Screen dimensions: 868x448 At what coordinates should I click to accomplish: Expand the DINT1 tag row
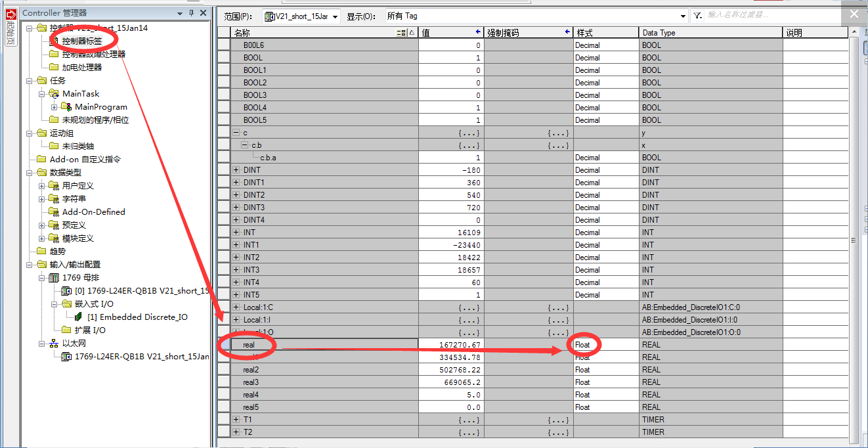coord(236,183)
